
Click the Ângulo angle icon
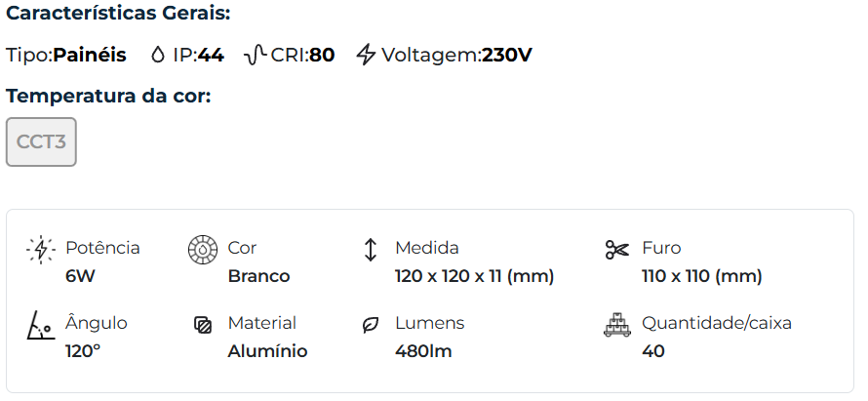point(40,325)
